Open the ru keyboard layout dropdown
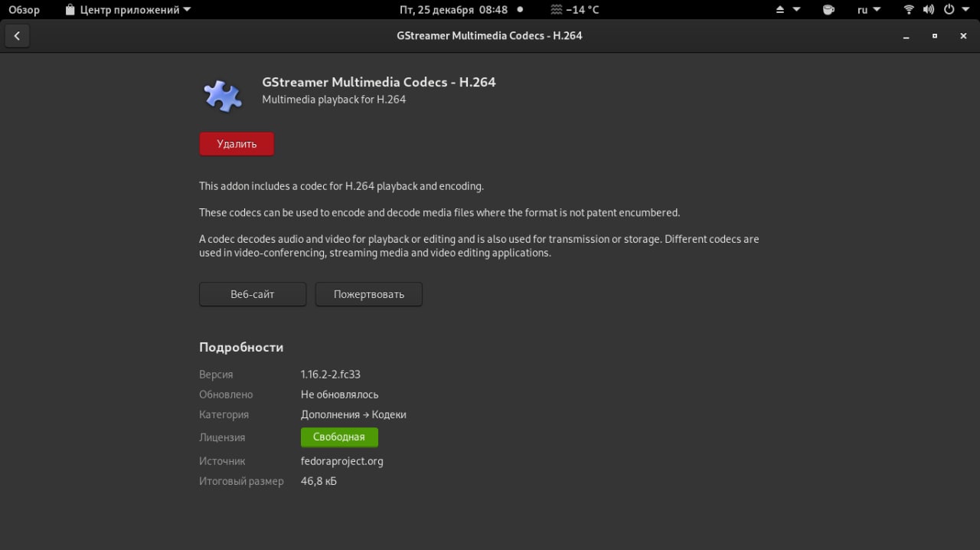980x550 pixels. 869,10
